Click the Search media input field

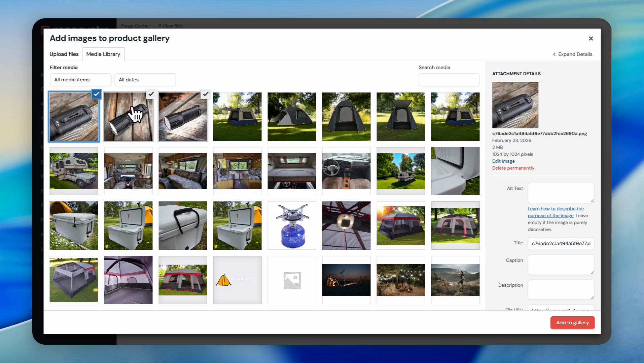[449, 80]
